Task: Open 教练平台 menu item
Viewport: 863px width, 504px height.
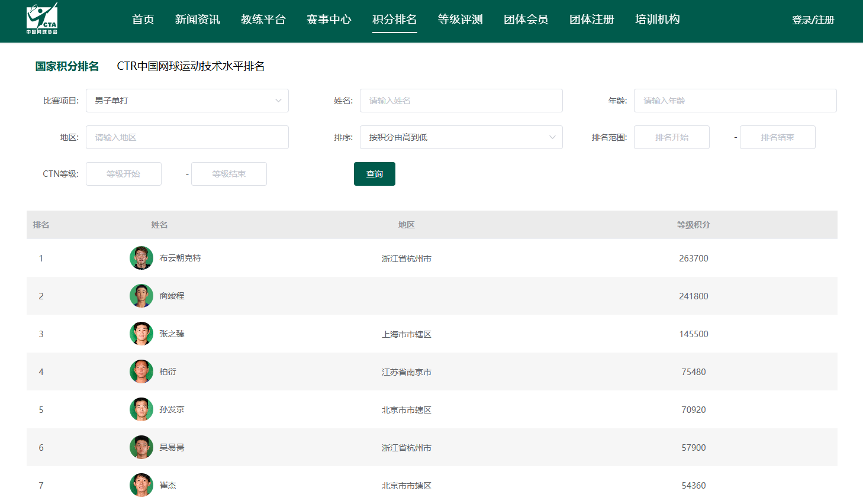Action: point(263,20)
